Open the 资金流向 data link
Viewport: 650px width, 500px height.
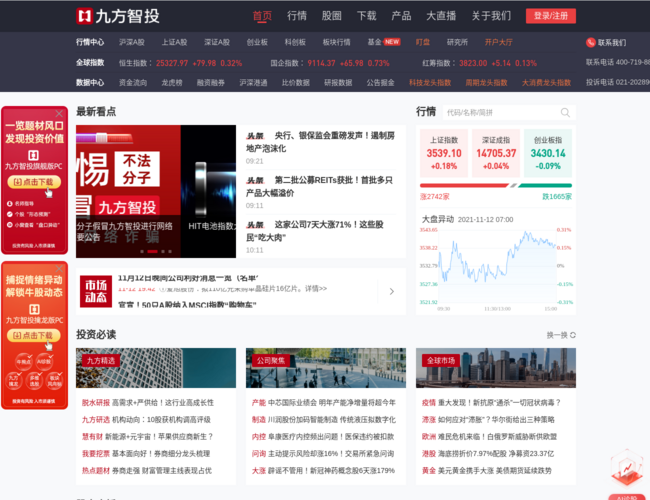[x=133, y=83]
